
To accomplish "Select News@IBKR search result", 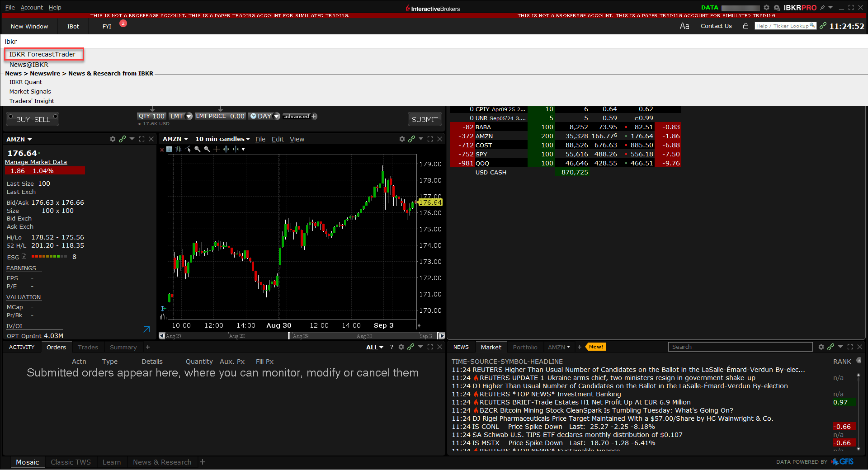I will click(x=29, y=65).
